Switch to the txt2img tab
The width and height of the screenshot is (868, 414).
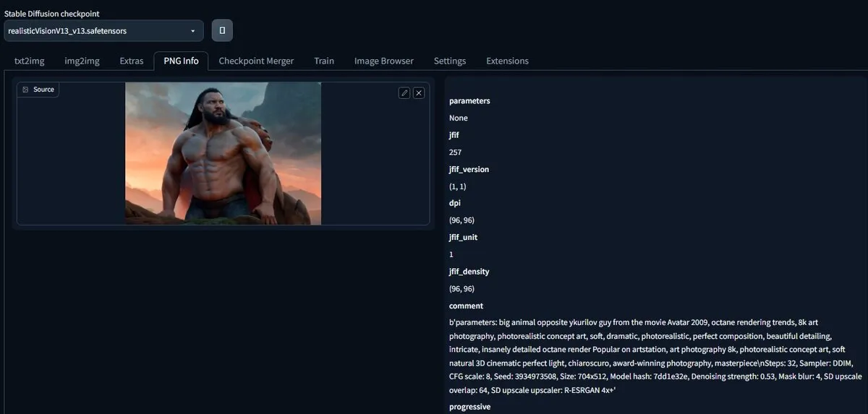coord(30,61)
